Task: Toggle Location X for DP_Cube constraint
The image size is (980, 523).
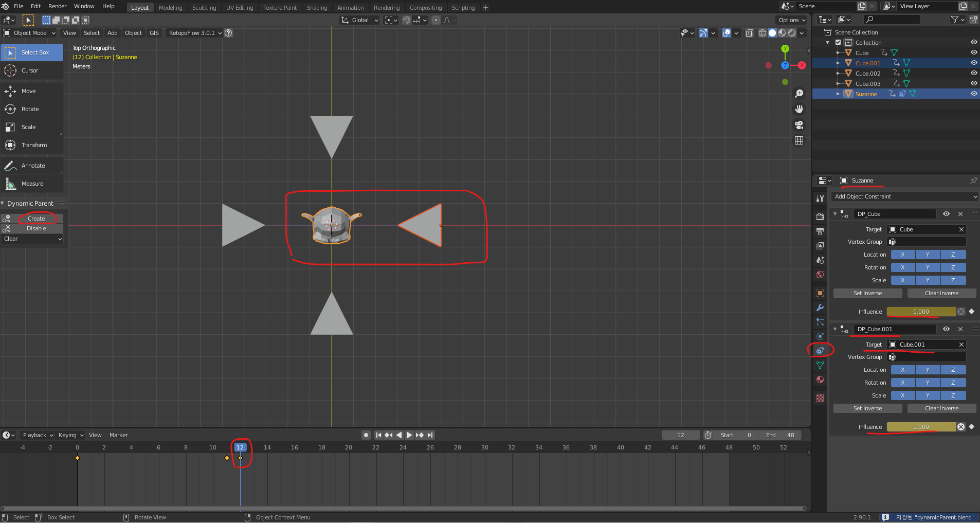Action: [902, 255]
